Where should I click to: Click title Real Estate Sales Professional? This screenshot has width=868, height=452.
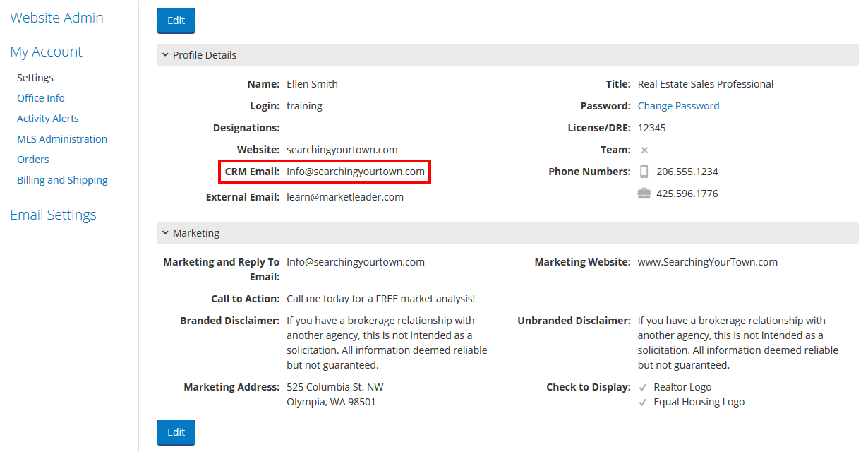pyautogui.click(x=706, y=84)
